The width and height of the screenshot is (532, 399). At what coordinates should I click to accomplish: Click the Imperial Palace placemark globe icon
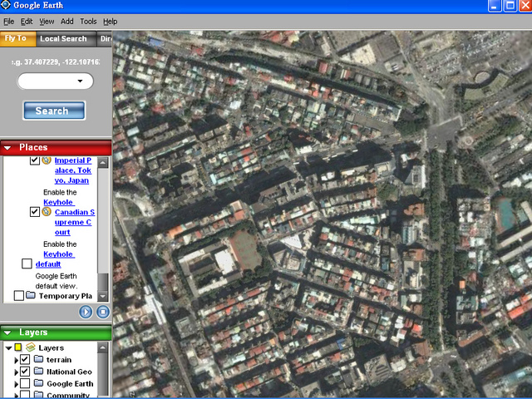[47, 160]
